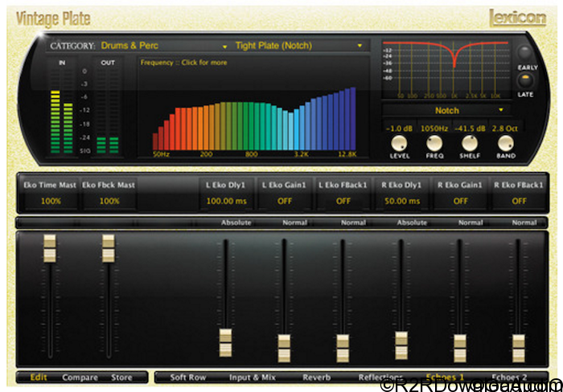Image resolution: width=563 pixels, height=392 pixels.
Task: Open the Notch filter type dropdown
Action: 446,111
